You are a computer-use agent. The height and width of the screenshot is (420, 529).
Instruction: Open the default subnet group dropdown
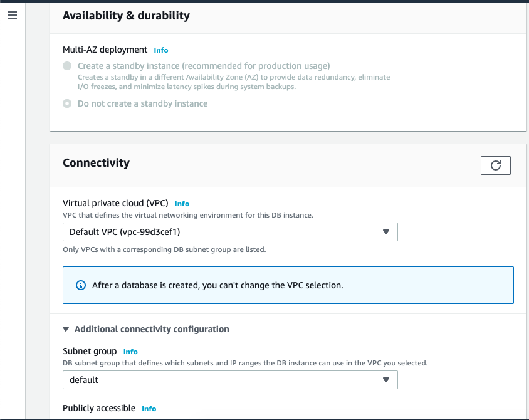point(230,380)
